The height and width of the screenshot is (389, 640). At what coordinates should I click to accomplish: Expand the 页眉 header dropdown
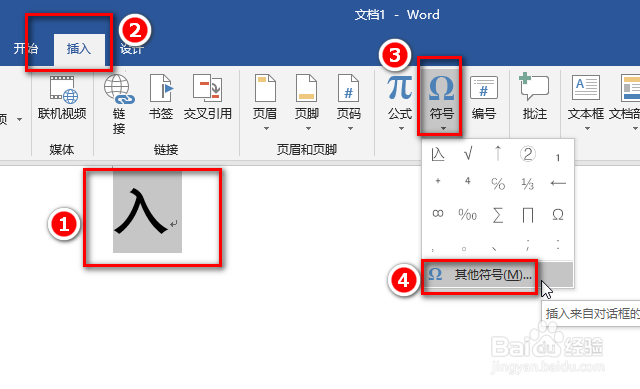[x=266, y=129]
